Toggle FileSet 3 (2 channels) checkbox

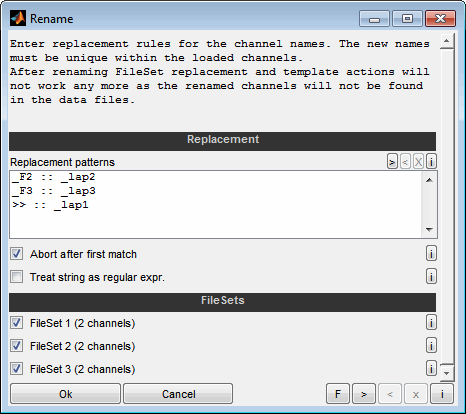[x=16, y=369]
